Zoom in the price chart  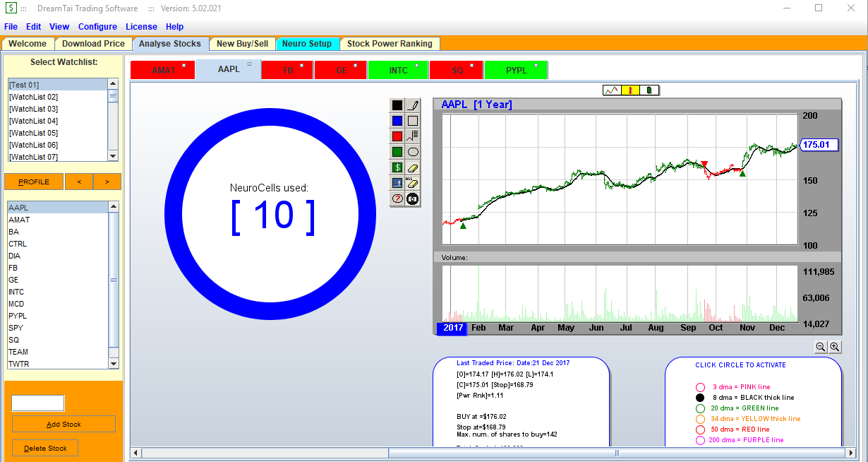click(835, 346)
